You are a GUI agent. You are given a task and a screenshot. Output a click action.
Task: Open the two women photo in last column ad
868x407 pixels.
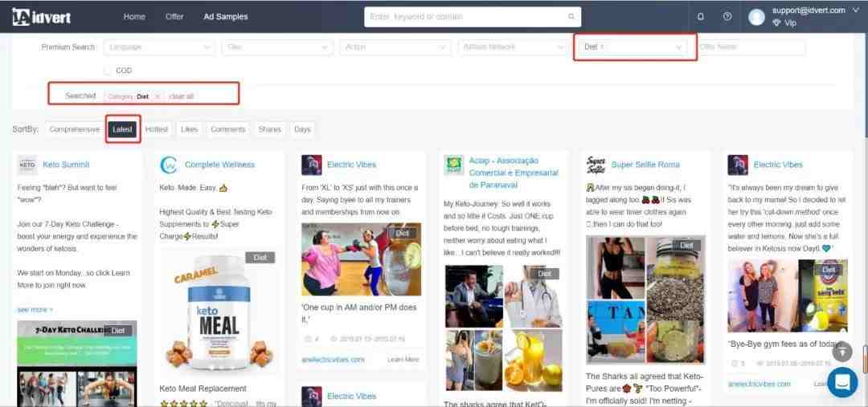pyautogui.click(x=787, y=296)
